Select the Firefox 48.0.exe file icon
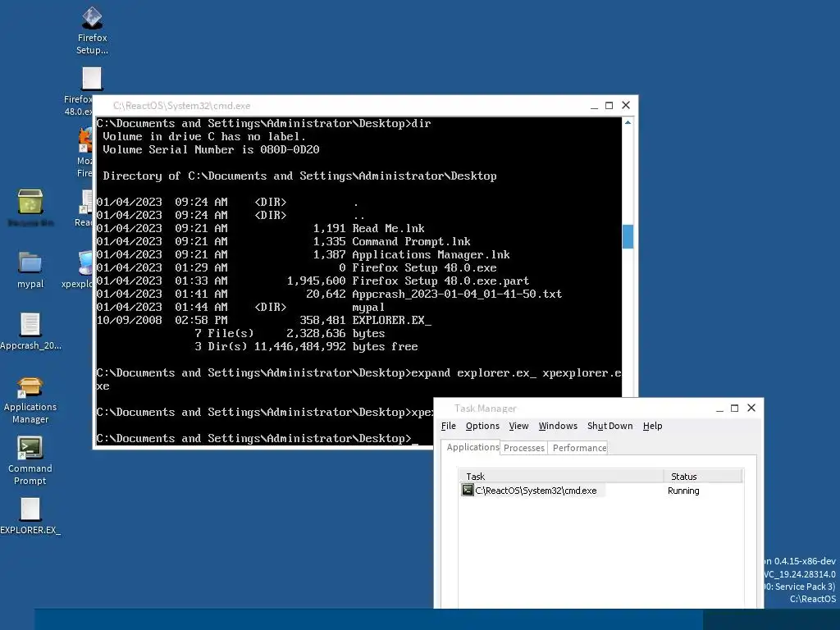Viewport: 840px width, 630px height. 92,79
